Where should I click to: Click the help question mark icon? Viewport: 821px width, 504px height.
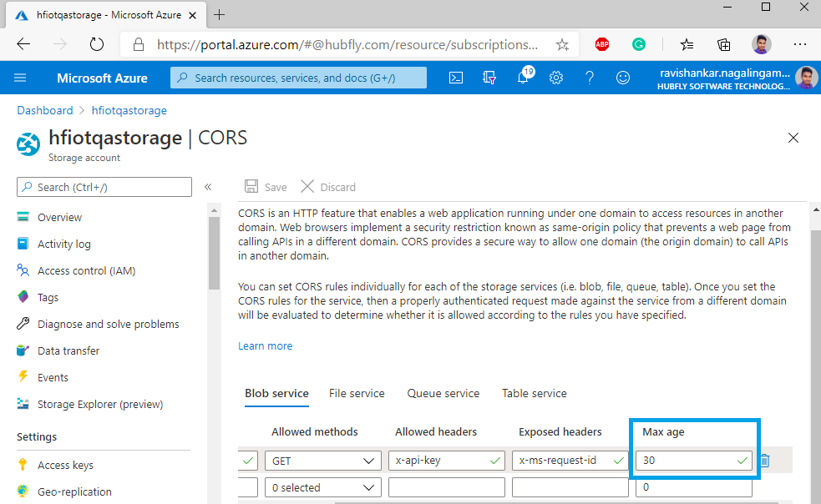point(590,78)
